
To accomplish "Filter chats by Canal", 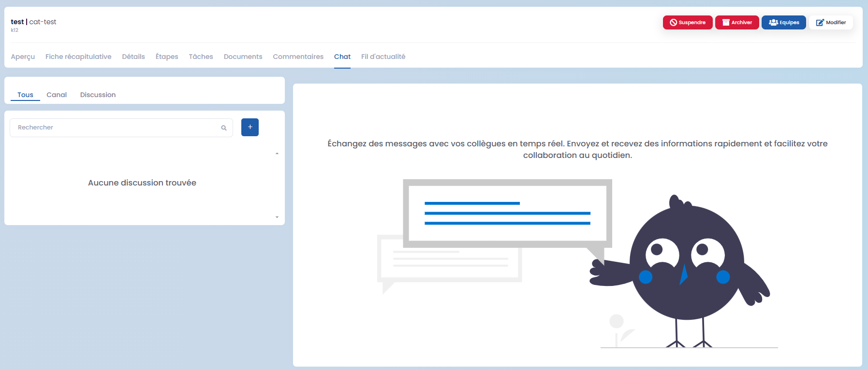I will pos(57,95).
